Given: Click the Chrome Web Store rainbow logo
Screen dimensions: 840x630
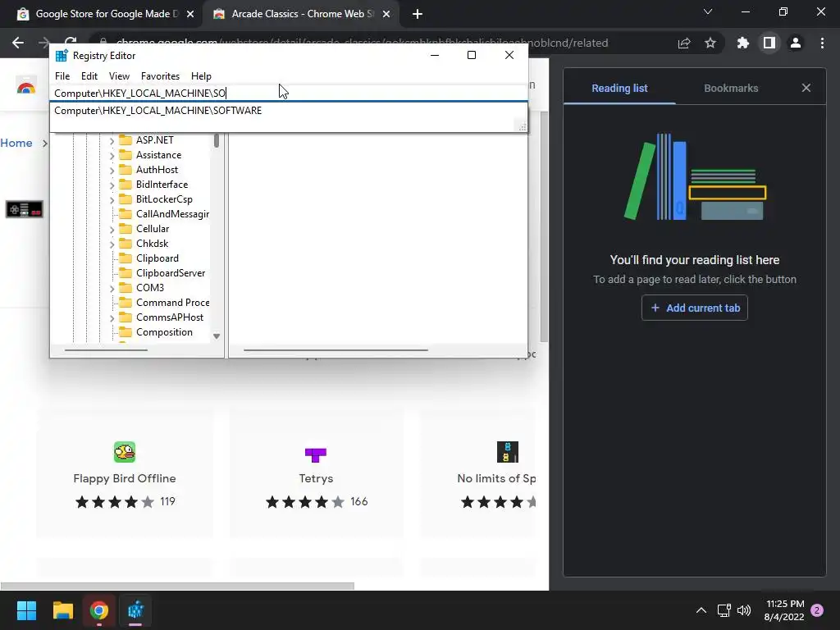Looking at the screenshot, I should click(25, 87).
